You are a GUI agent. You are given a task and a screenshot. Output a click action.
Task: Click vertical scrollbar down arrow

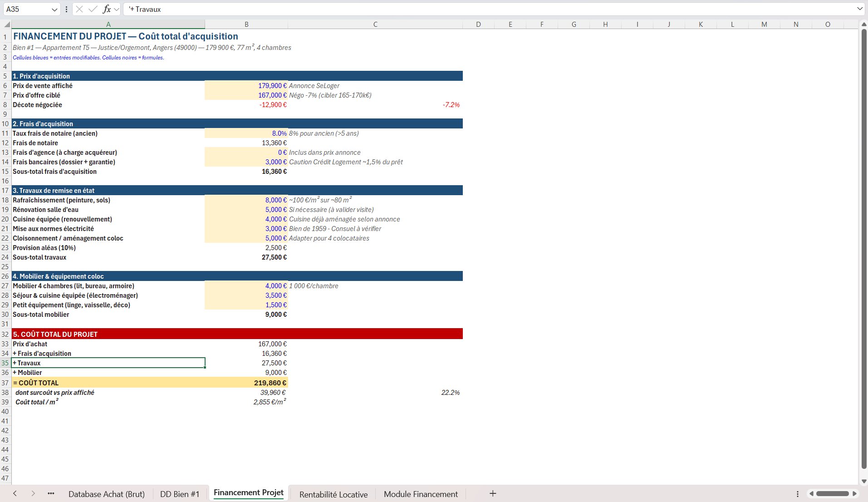click(x=864, y=481)
